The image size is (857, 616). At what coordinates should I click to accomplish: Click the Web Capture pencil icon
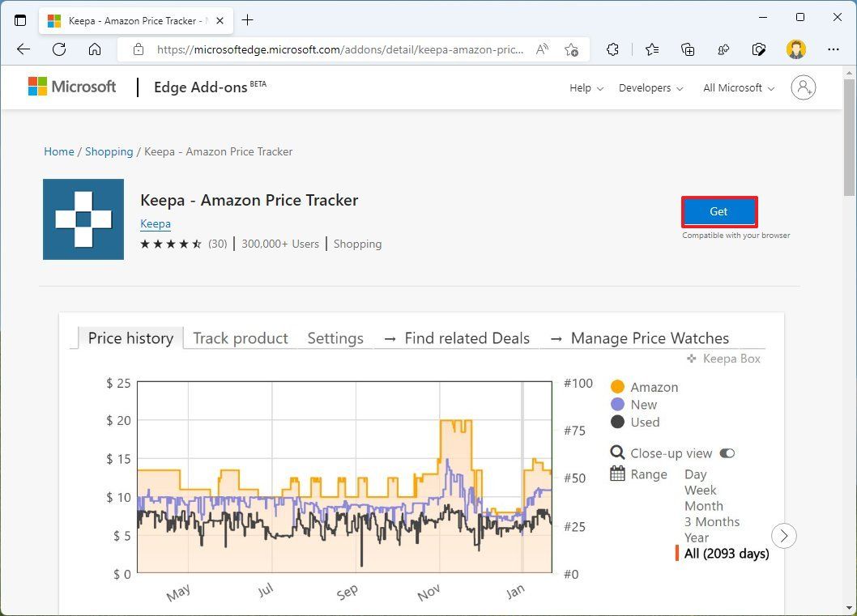(x=759, y=49)
